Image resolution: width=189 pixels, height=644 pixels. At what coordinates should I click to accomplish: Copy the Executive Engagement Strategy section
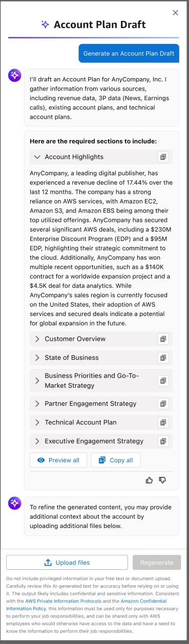pos(163,441)
